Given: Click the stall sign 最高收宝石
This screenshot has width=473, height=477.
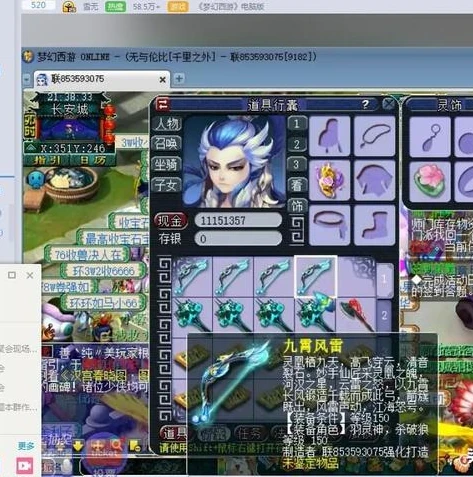Looking at the screenshot, I should [x=114, y=239].
